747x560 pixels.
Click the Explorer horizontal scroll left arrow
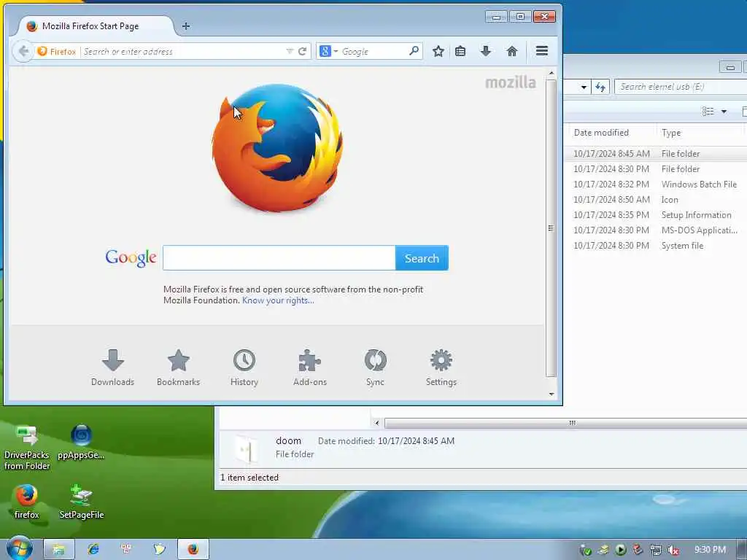pos(377,423)
